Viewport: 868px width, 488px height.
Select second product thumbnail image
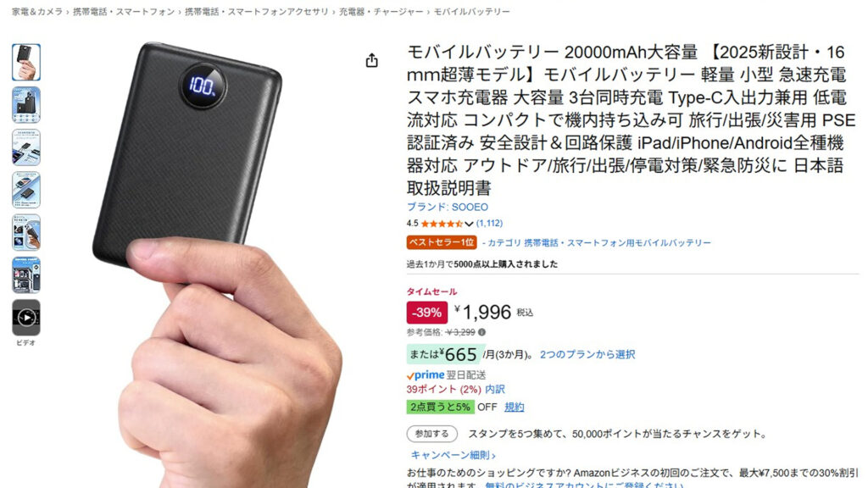point(26,104)
